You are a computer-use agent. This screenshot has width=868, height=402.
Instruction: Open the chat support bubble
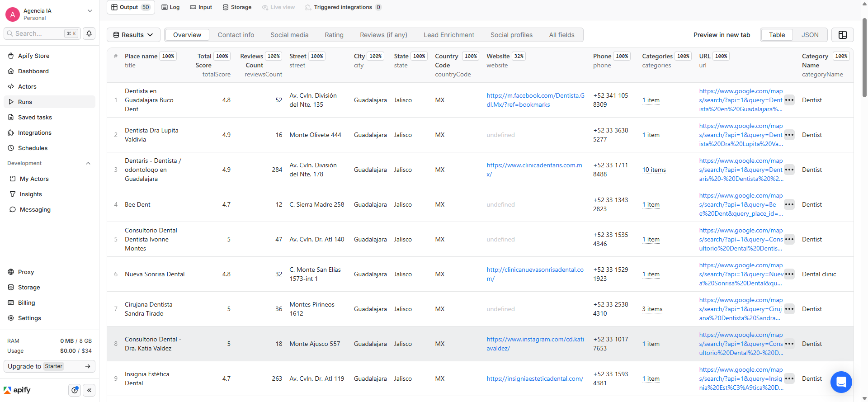(841, 382)
